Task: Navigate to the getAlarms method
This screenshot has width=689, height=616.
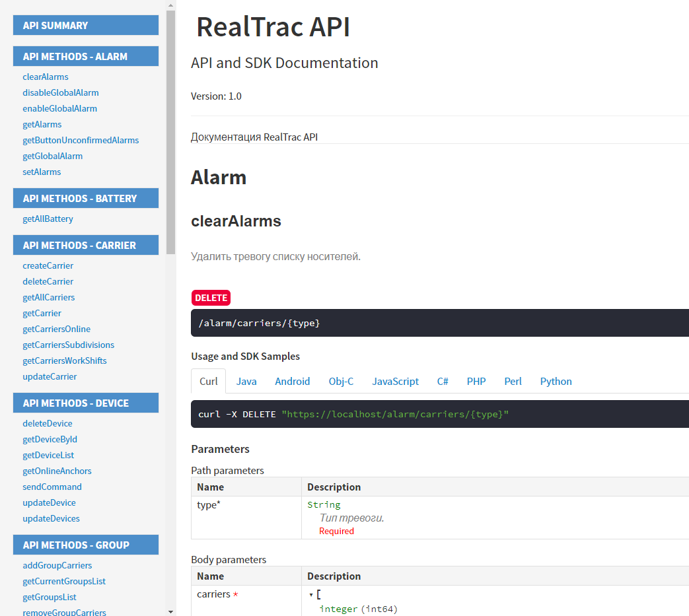Action: click(42, 124)
